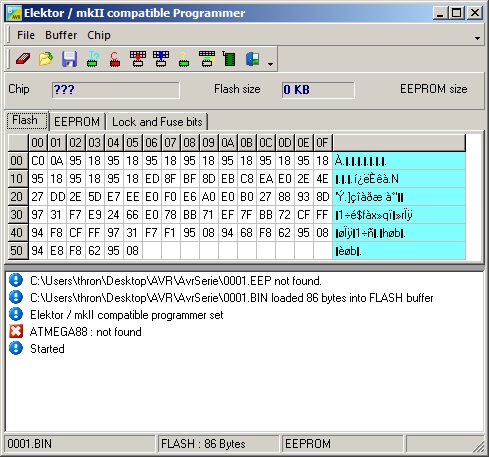Screen dimensions: 489x457
Task: Click the blue door exit icon
Action: tap(252, 59)
